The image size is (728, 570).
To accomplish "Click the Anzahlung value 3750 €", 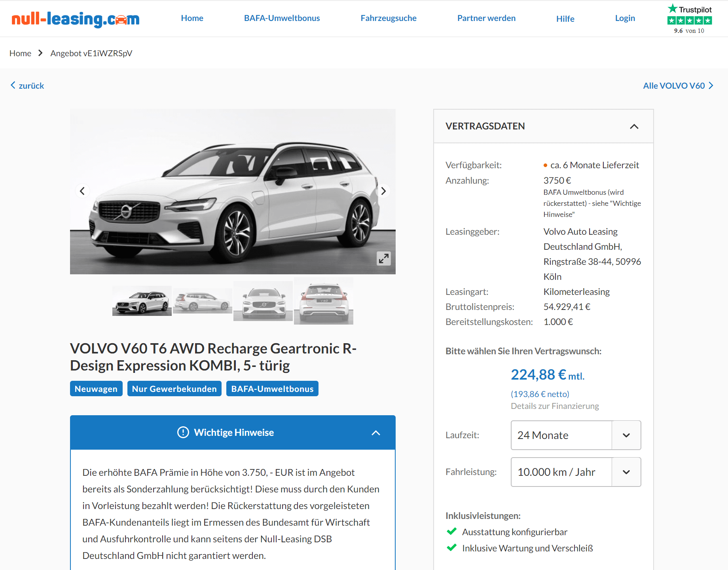I will click(x=557, y=180).
